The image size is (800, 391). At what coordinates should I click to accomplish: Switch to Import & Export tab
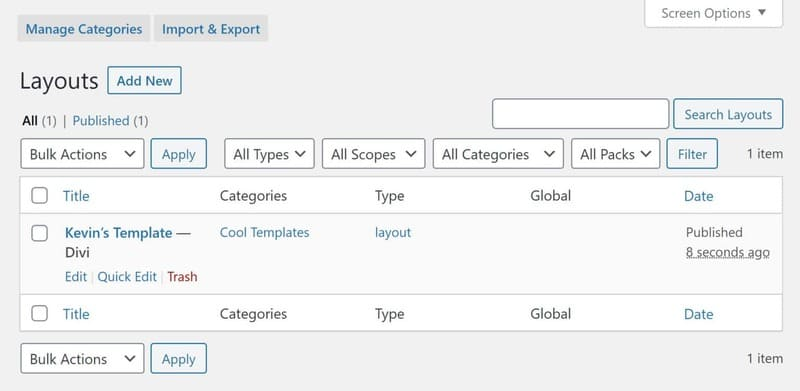(211, 29)
